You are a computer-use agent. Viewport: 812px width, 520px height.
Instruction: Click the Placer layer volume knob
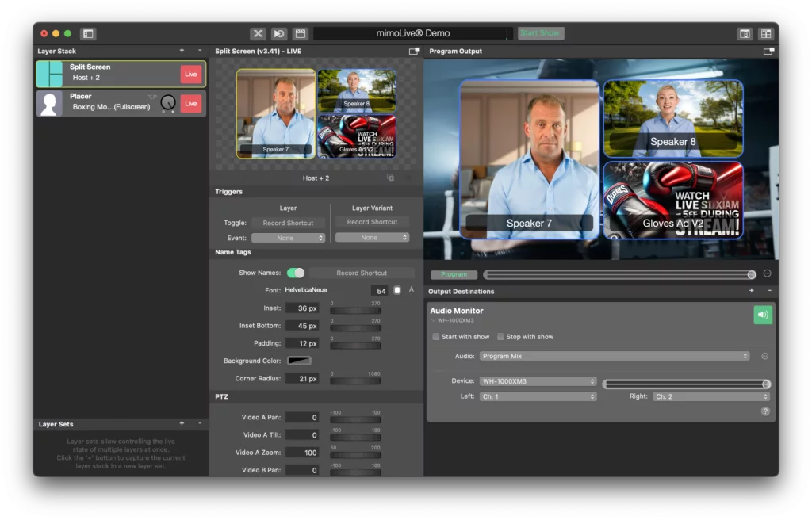(x=168, y=103)
